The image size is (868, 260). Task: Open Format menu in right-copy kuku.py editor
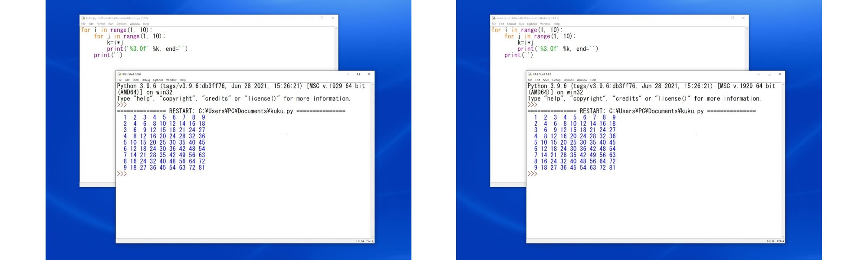point(512,24)
